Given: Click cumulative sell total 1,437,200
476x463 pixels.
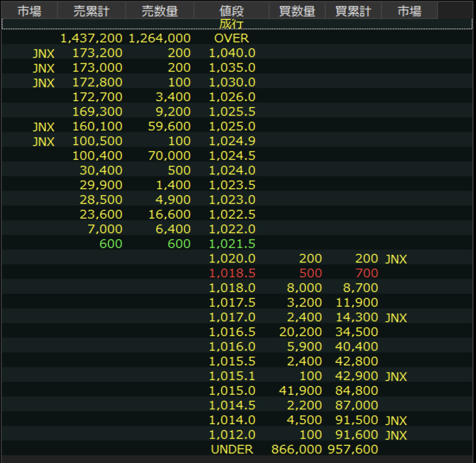Looking at the screenshot, I should coord(91,38).
